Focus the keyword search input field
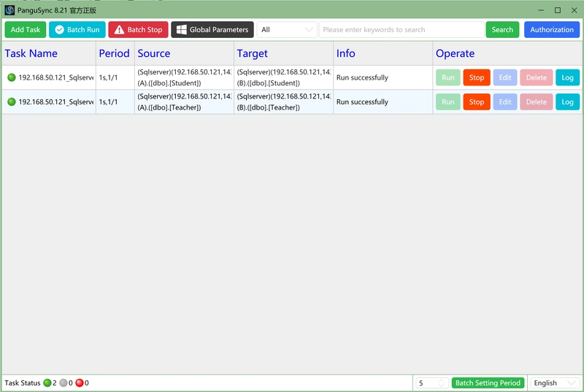This screenshot has height=392, width=584. [401, 30]
